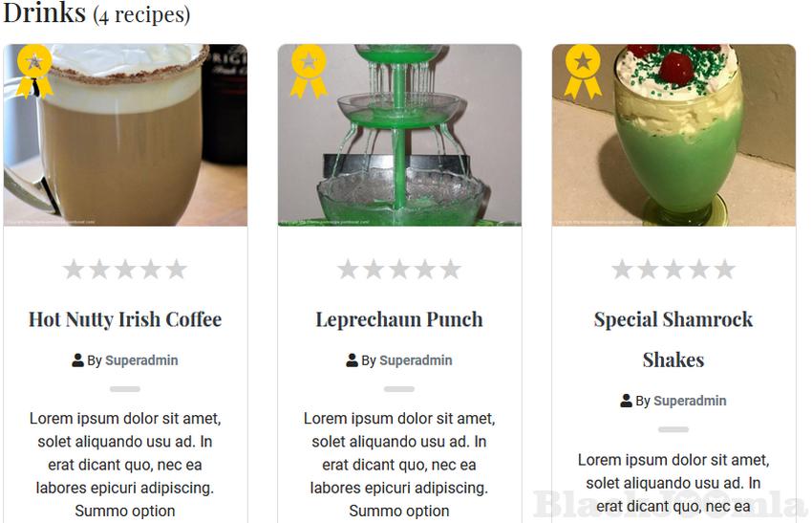Click the user icon beside Hot Nutty Irish Coffee author

(x=77, y=360)
